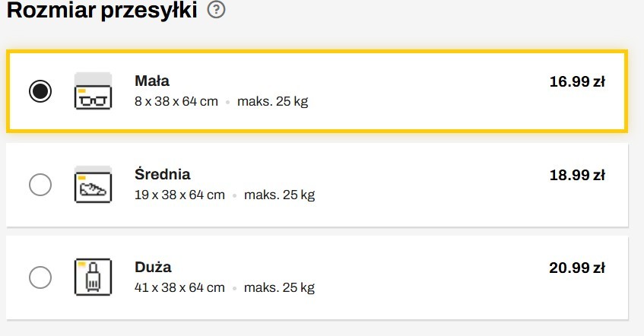Click the Mała size label

tap(152, 81)
